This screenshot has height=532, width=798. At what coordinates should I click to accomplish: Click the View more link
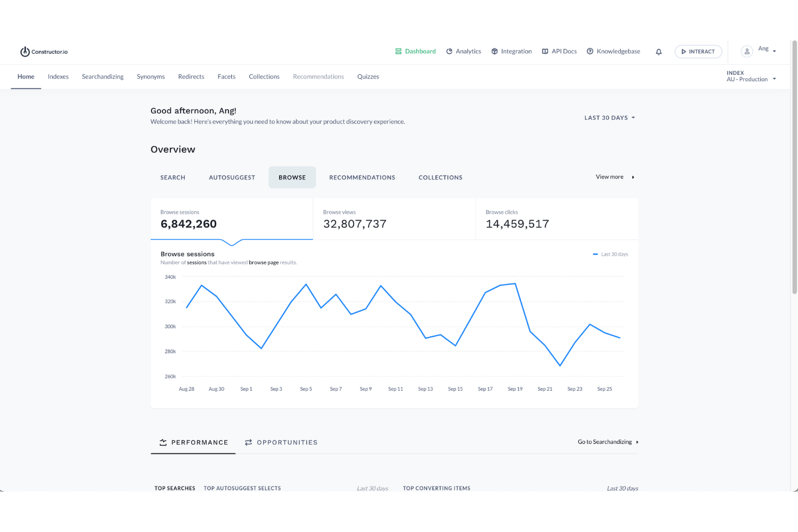[615, 177]
